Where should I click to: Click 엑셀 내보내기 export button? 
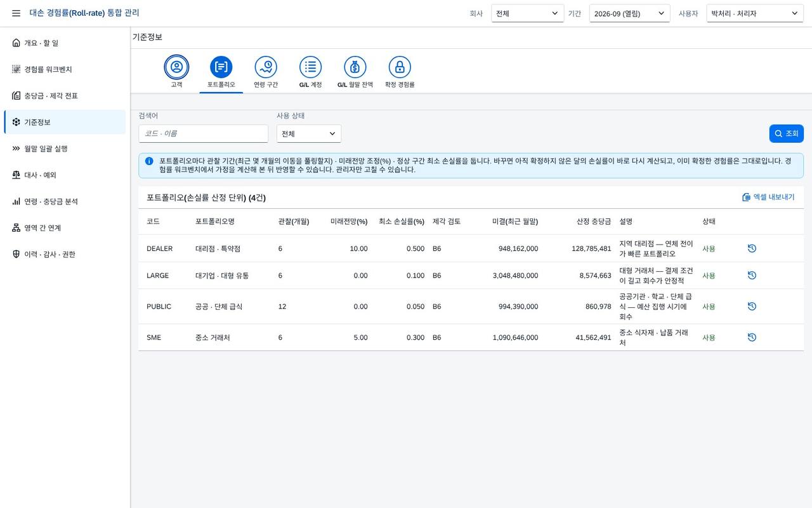click(x=768, y=197)
